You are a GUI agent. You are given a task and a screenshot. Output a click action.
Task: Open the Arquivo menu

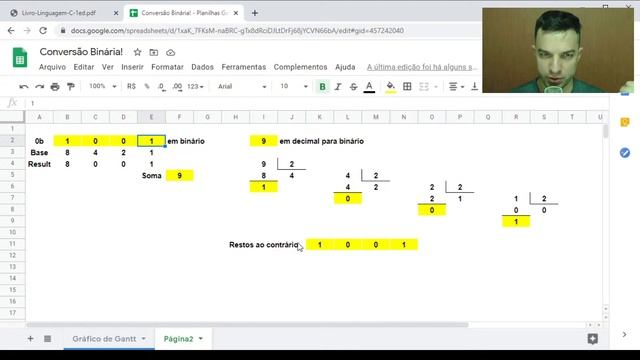[x=52, y=67]
